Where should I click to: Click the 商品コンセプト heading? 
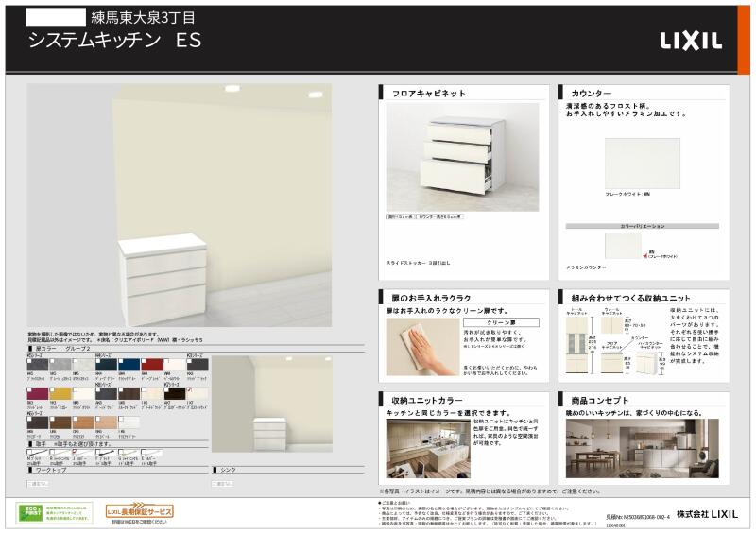600,401
